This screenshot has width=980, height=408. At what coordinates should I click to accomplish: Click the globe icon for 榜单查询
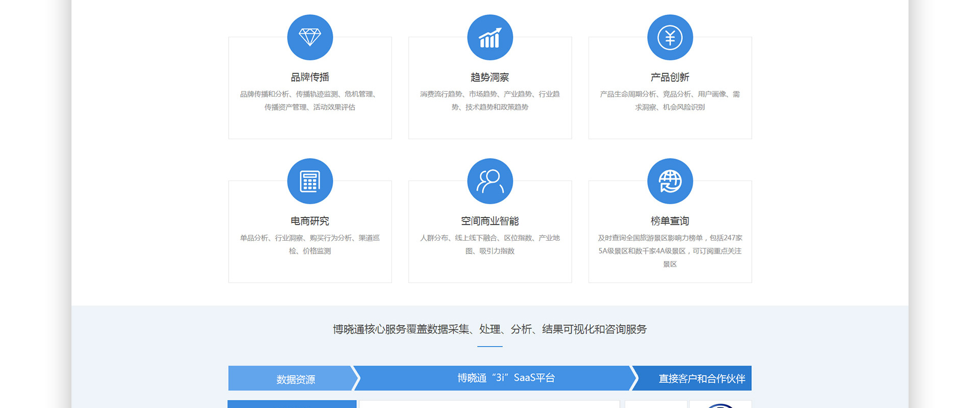click(x=670, y=181)
